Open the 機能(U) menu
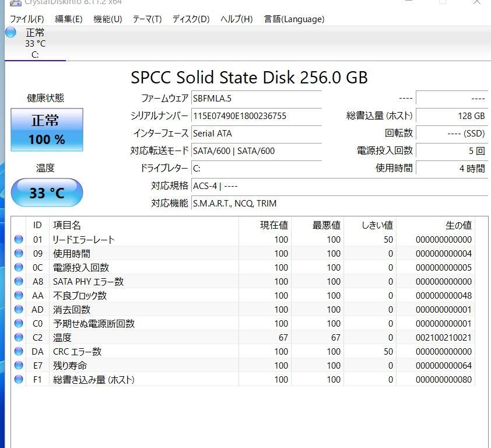The width and height of the screenshot is (491, 448). (108, 19)
